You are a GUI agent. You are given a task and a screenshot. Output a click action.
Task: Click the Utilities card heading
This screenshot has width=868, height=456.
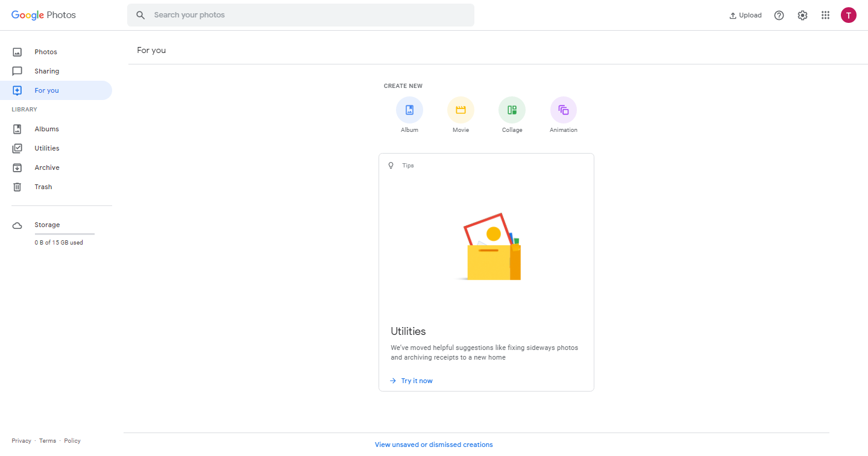[408, 331]
